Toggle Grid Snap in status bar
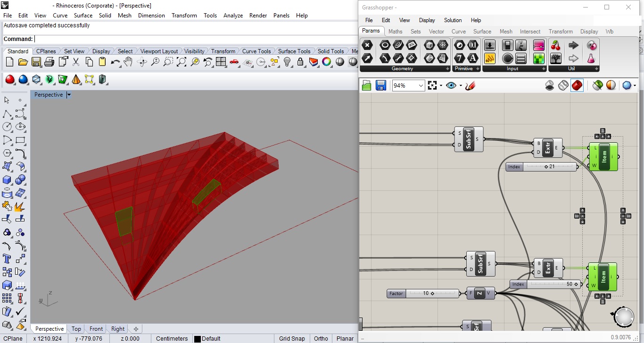This screenshot has height=343, width=644. [x=291, y=338]
